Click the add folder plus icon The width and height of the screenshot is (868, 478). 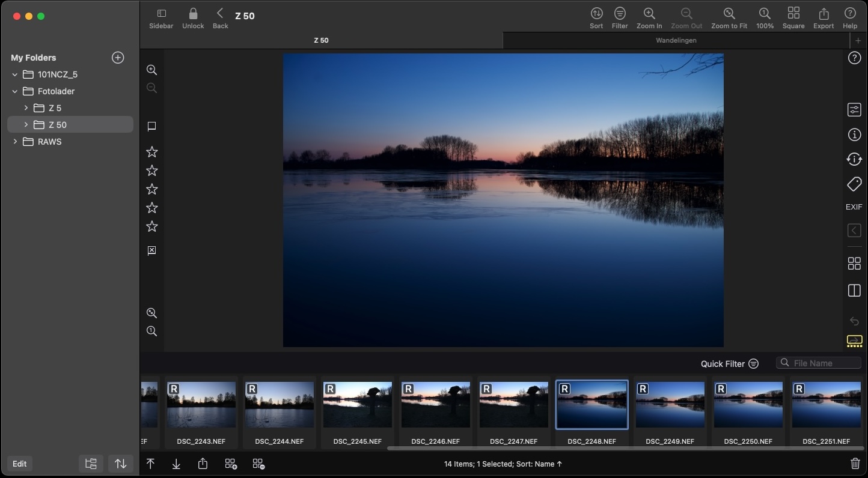point(118,58)
